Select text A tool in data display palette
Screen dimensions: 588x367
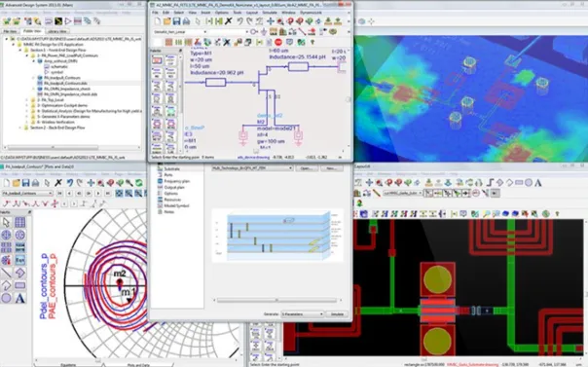point(19,299)
